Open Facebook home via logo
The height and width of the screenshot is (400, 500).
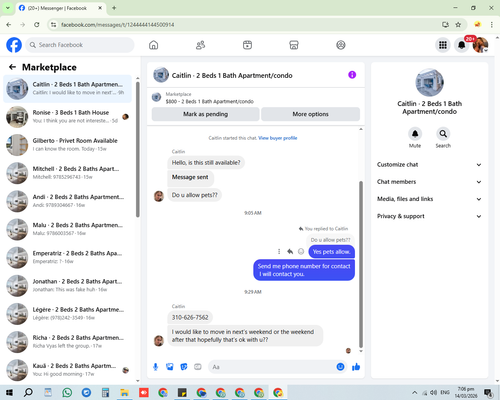pos(14,45)
